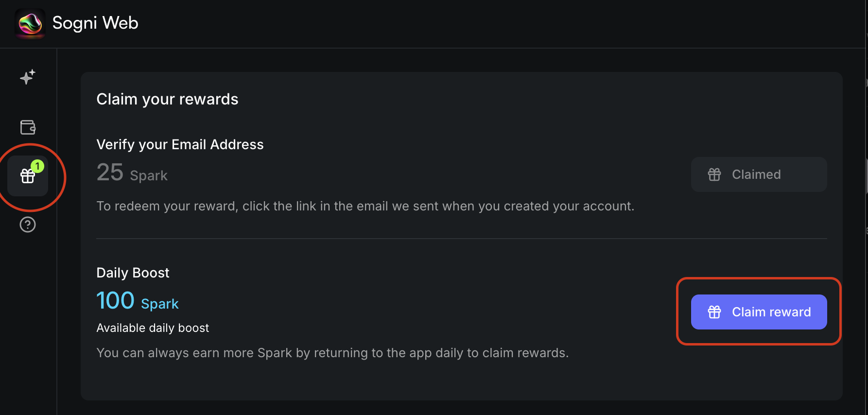Click the 100 Spark amount in blue

138,301
